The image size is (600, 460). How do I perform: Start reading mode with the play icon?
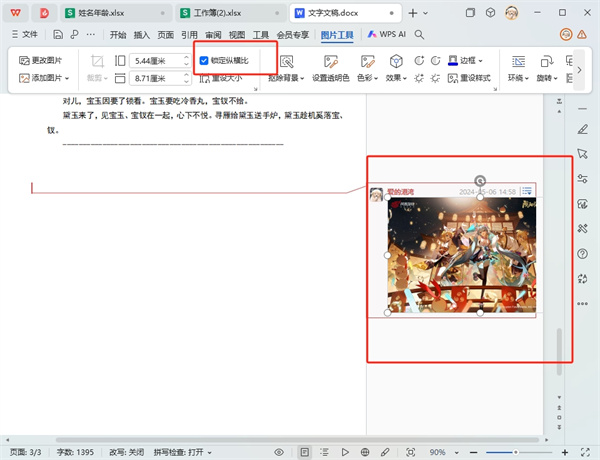[x=345, y=452]
